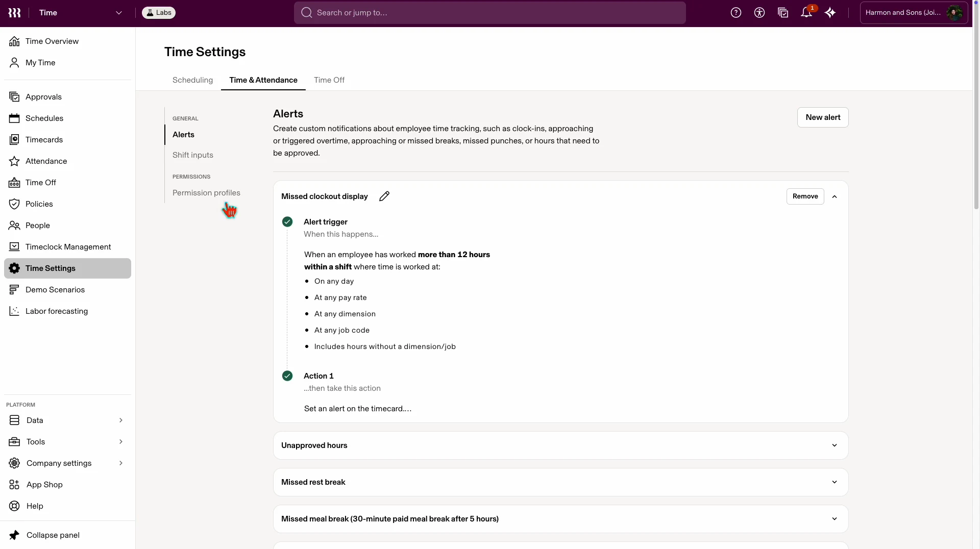Open Policies in the sidebar
980x549 pixels.
click(67, 204)
